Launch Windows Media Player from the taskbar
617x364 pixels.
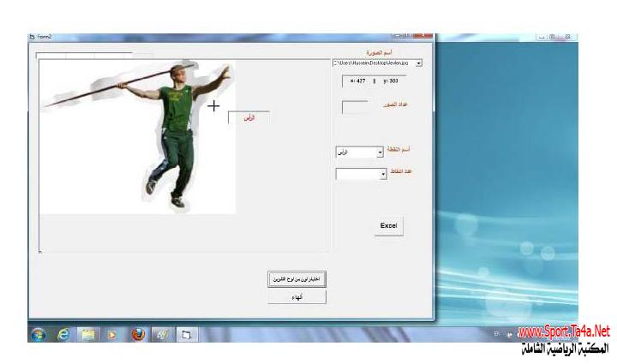click(x=111, y=335)
